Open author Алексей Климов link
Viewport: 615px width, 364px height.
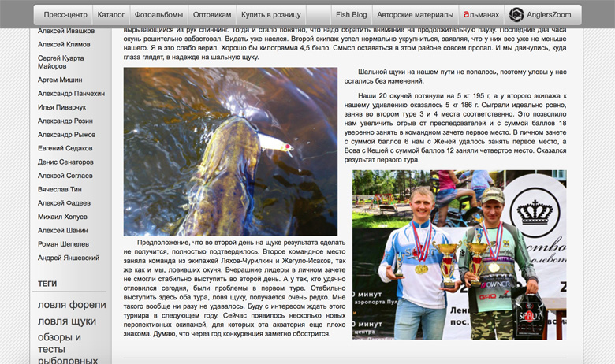65,46
